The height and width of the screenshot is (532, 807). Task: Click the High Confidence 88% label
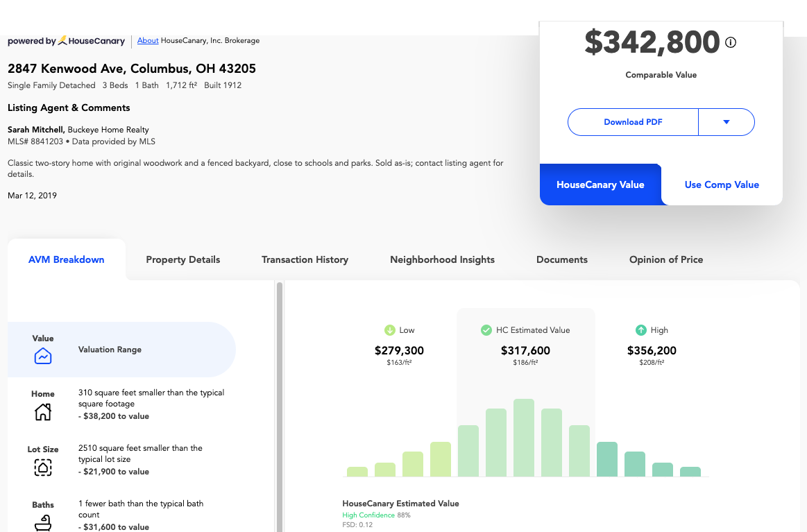(376, 515)
